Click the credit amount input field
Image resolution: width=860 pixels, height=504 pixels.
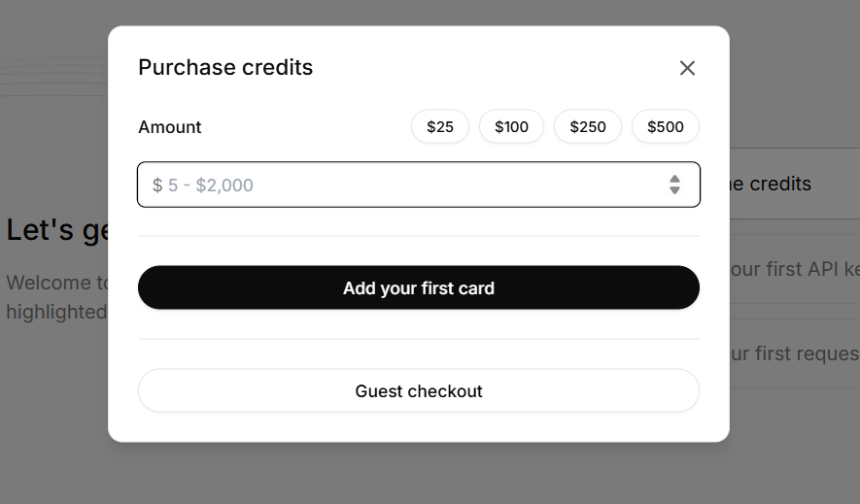click(398, 185)
